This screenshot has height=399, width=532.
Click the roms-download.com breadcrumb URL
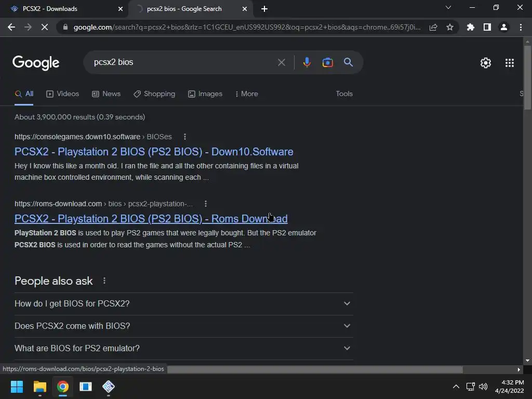[x=103, y=204]
